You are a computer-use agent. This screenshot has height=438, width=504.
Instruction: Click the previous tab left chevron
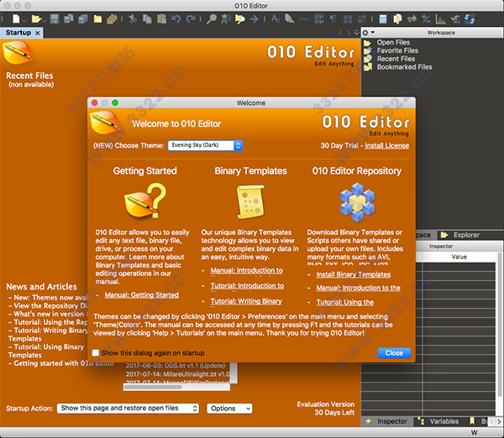pyautogui.click(x=341, y=33)
